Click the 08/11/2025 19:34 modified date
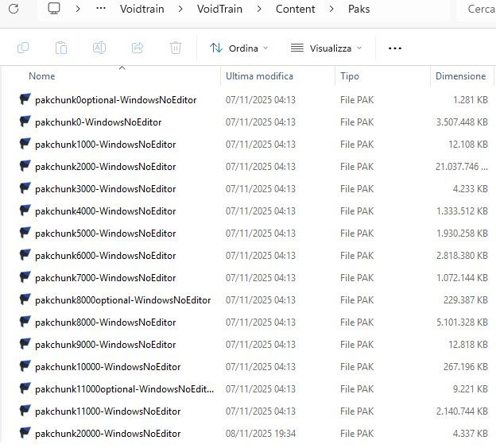 261,433
